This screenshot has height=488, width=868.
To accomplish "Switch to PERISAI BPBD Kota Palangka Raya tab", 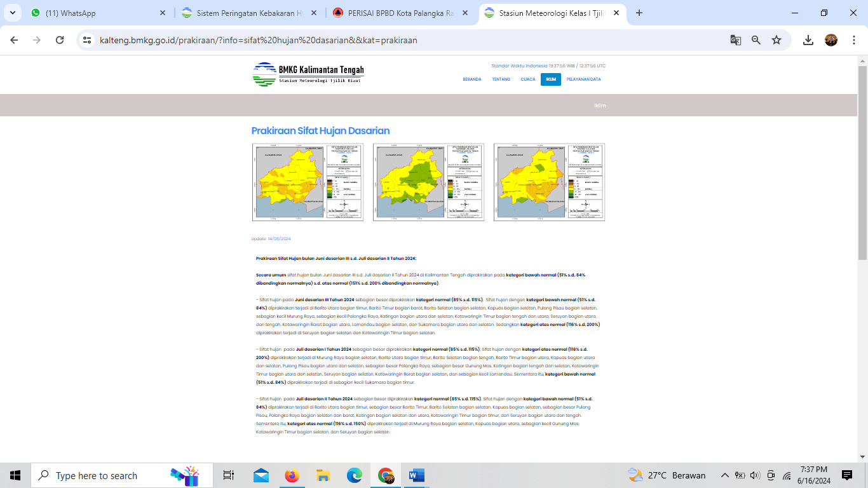I will 400,13.
